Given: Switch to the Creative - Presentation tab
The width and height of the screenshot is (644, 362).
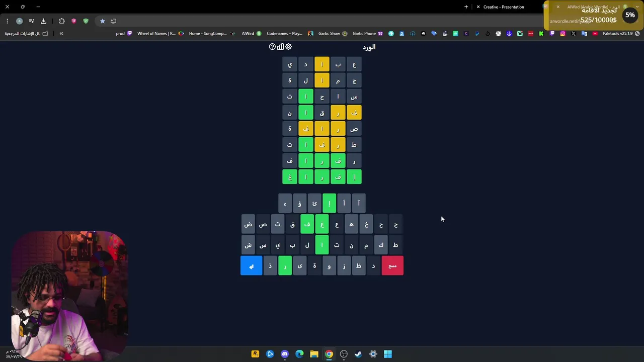Looking at the screenshot, I should [504, 7].
